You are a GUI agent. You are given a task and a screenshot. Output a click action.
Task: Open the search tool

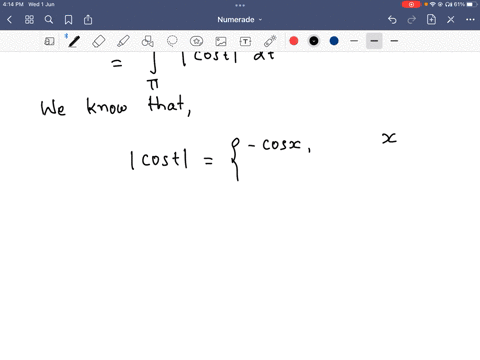(49, 20)
